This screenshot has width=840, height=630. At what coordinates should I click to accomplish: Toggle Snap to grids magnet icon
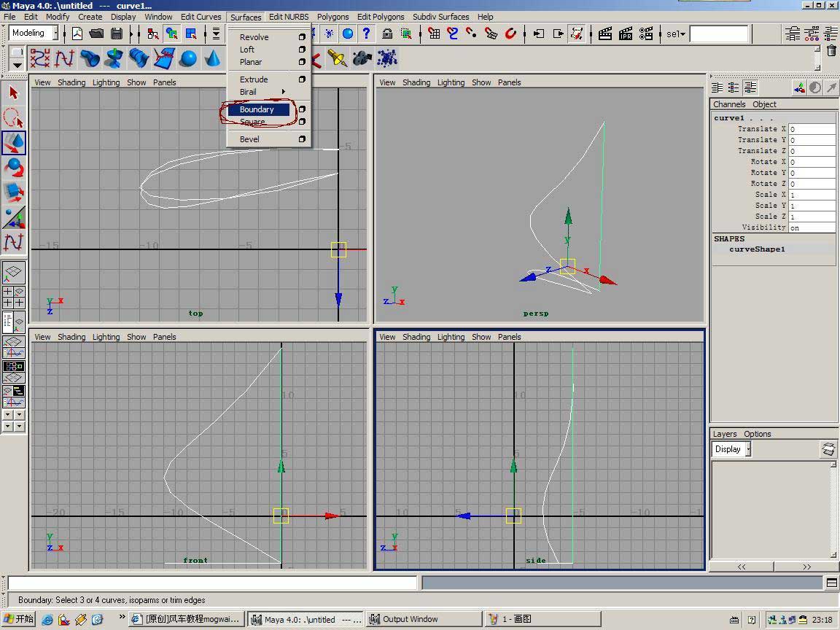click(x=434, y=34)
